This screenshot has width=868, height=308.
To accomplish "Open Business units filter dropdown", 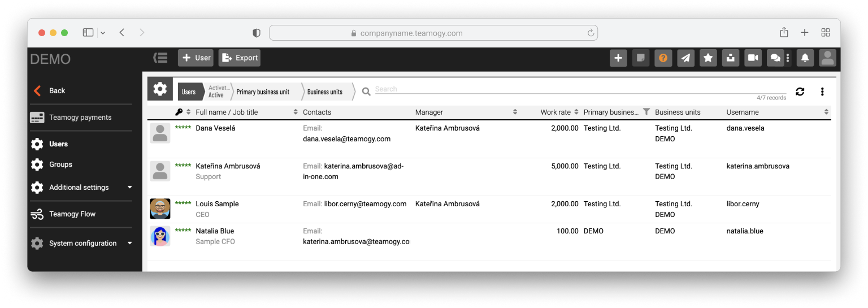I will point(325,92).
